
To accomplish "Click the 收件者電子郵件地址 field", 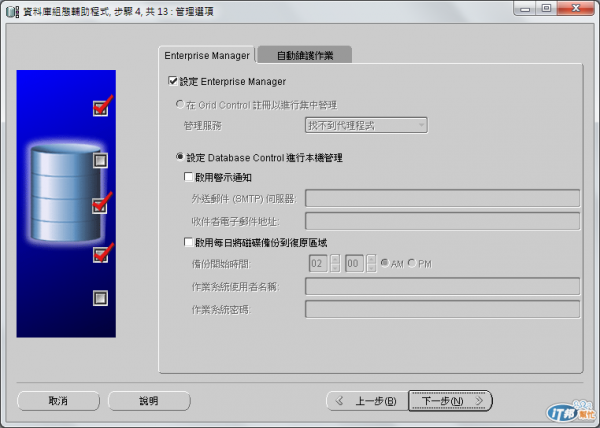I will (x=442, y=221).
